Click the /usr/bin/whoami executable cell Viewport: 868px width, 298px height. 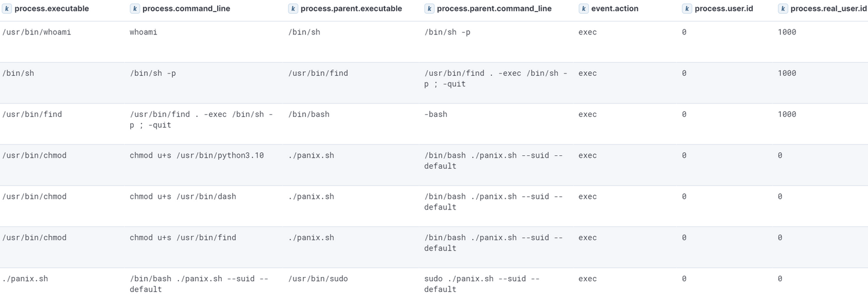coord(37,32)
